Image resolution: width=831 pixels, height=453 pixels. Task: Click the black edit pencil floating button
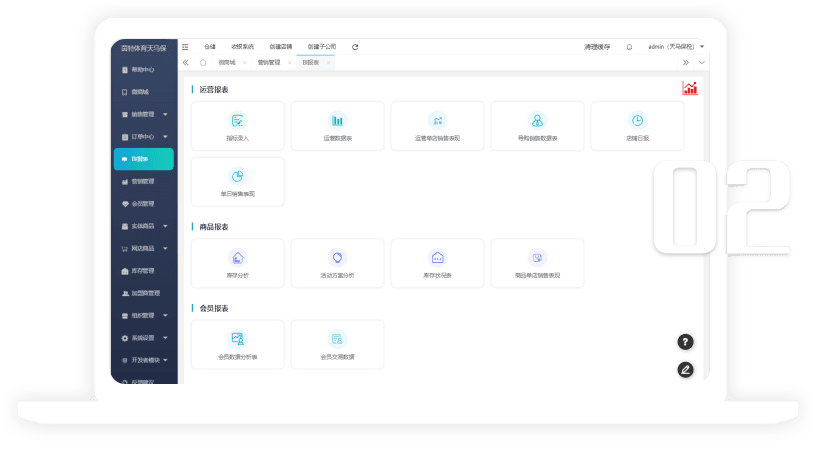pos(685,369)
